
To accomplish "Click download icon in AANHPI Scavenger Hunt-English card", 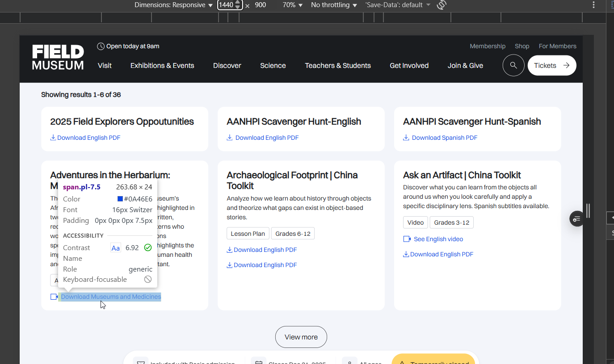I will 229,138.
